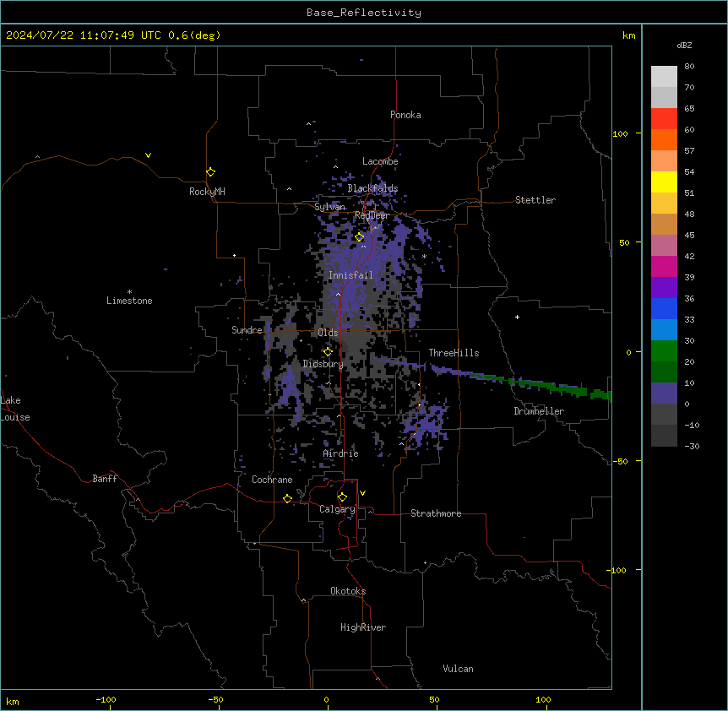The height and width of the screenshot is (711, 728).
Task: Click the RedDeer city label
Action: (x=372, y=215)
